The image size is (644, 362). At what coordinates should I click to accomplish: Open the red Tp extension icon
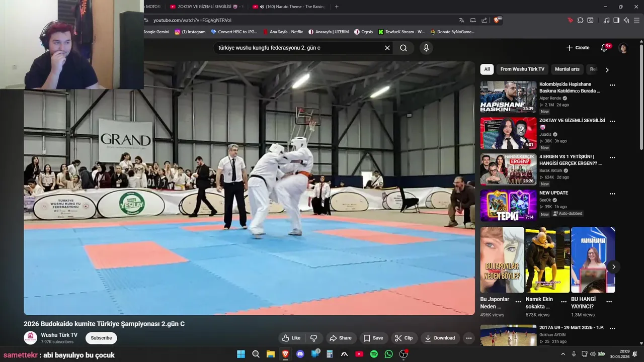click(570, 20)
